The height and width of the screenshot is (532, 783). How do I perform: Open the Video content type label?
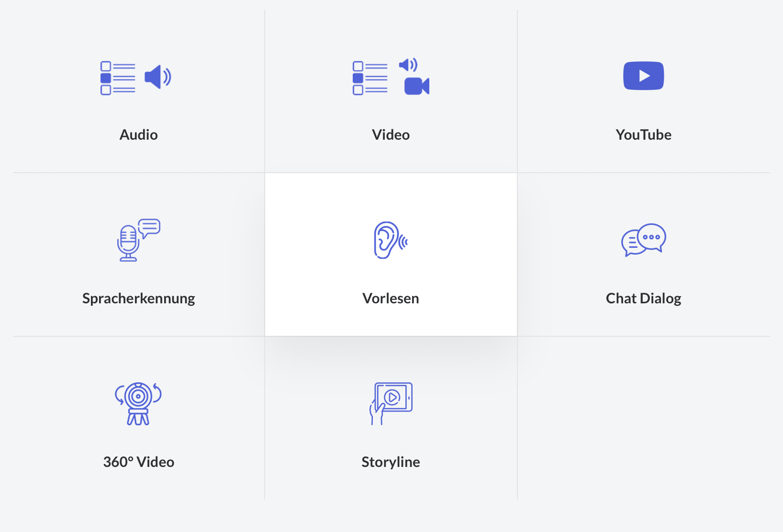[391, 135]
